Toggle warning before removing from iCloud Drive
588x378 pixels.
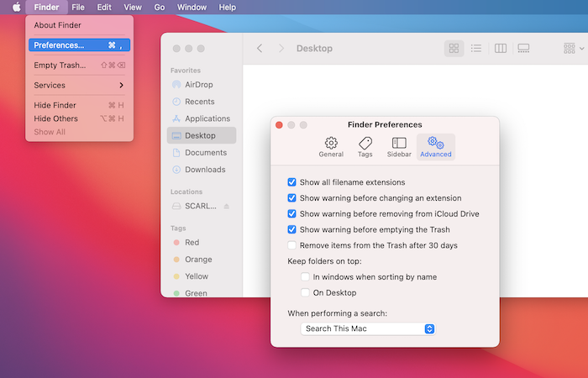291,213
